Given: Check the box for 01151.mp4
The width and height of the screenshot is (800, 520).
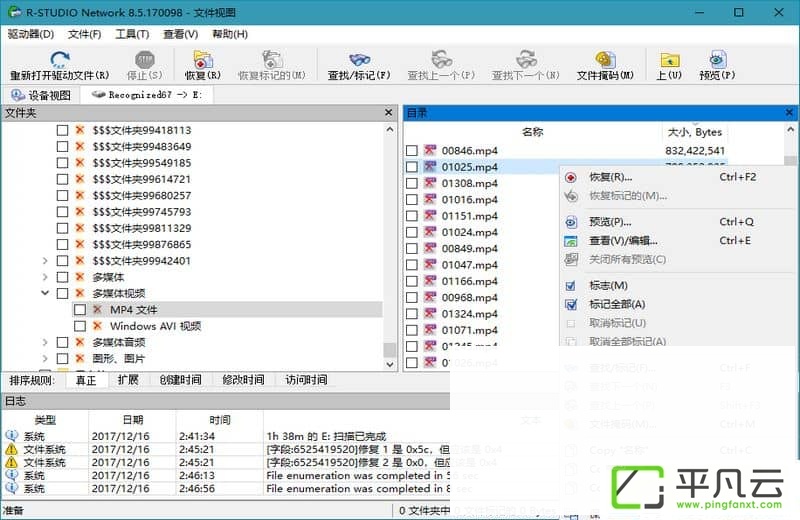Looking at the screenshot, I should click(412, 216).
